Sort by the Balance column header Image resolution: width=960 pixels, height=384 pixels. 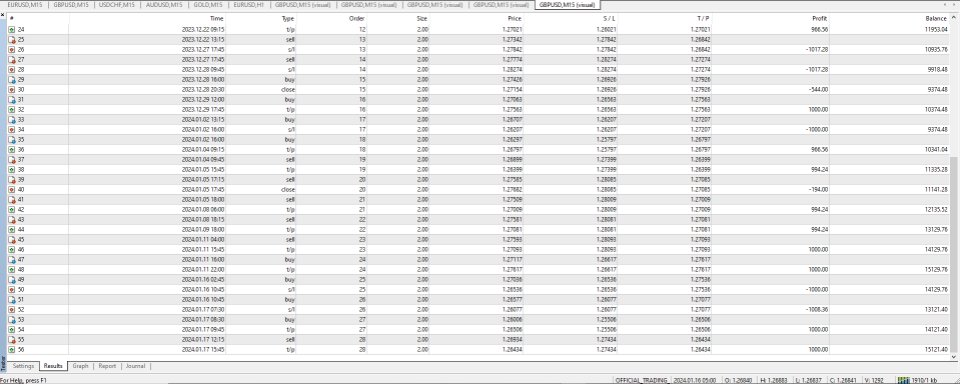coord(890,18)
